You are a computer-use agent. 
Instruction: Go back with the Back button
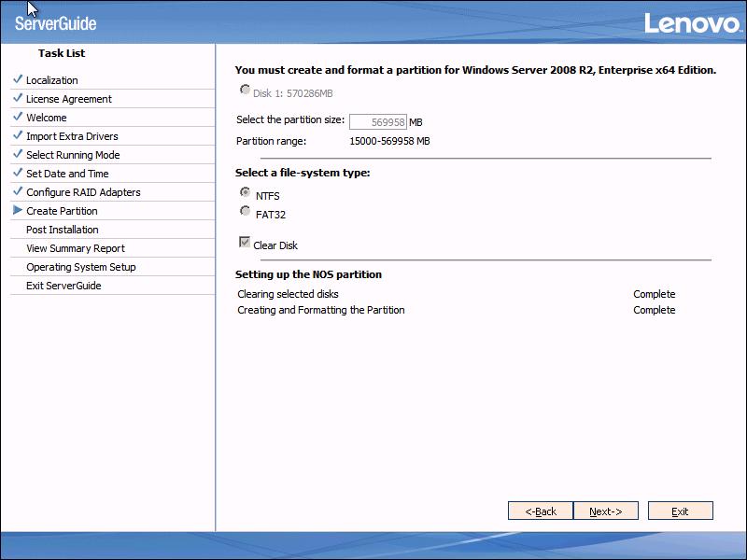[x=540, y=511]
